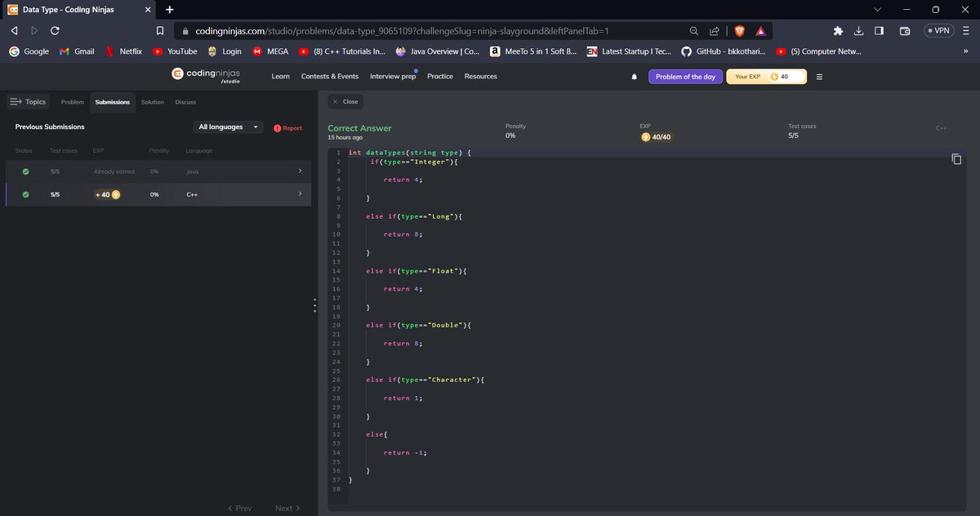The image size is (980, 516).
Task: Open the browser downloads icon
Action: pos(858,31)
